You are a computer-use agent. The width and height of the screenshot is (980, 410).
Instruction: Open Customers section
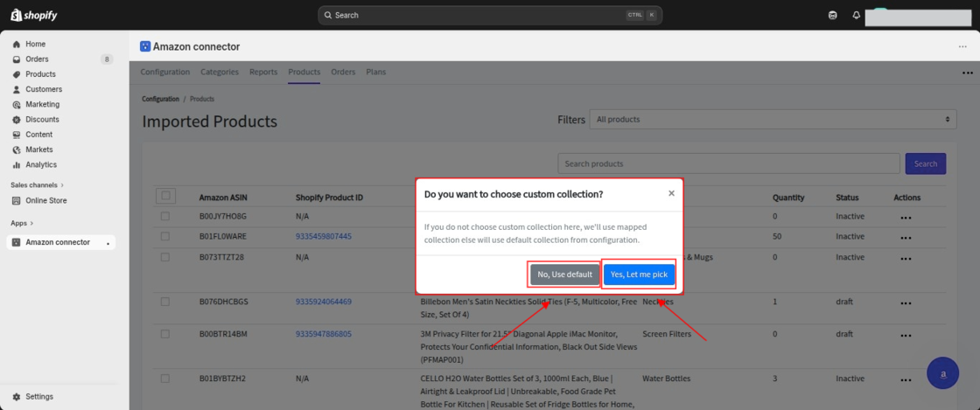coord(44,89)
